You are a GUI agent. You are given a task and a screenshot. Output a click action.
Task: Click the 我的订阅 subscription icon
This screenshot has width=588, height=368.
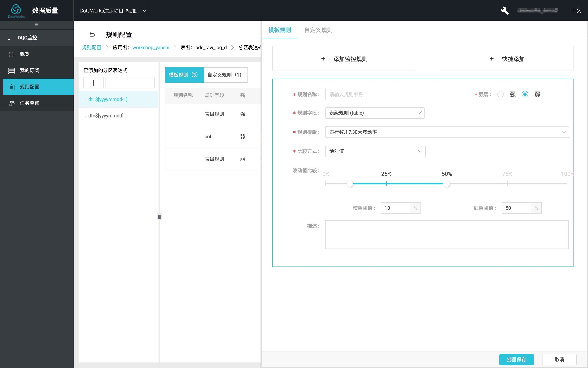[x=11, y=71]
